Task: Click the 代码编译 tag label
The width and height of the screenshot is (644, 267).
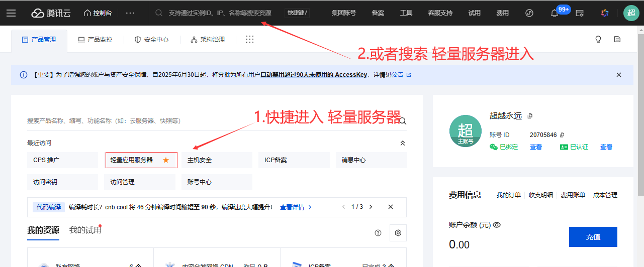Action: click(49, 207)
